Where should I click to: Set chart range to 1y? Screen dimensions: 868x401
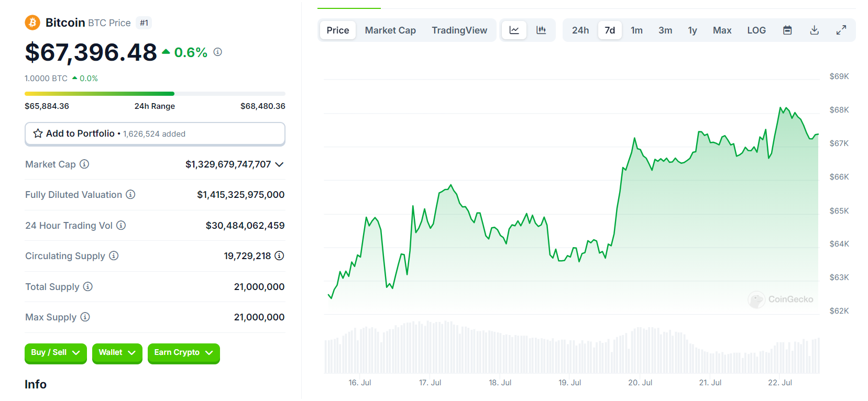[693, 30]
